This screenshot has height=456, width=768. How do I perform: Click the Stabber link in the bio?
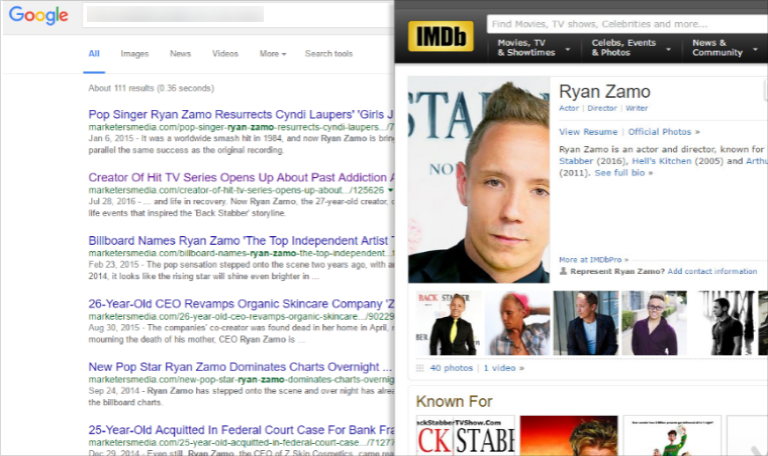pyautogui.click(x=576, y=161)
